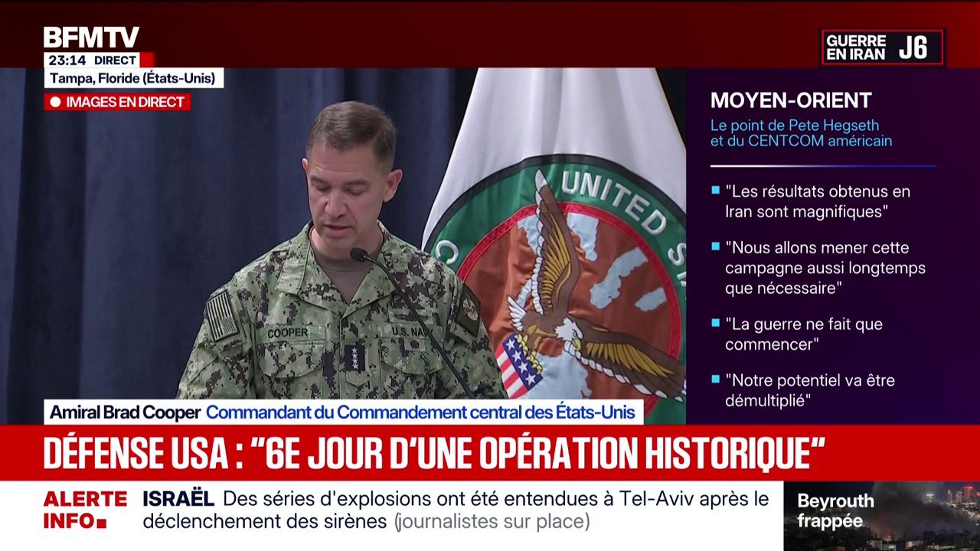Click the quote 'Nous allons mener cette campagne'
The width and height of the screenshot is (980, 551).
(825, 268)
